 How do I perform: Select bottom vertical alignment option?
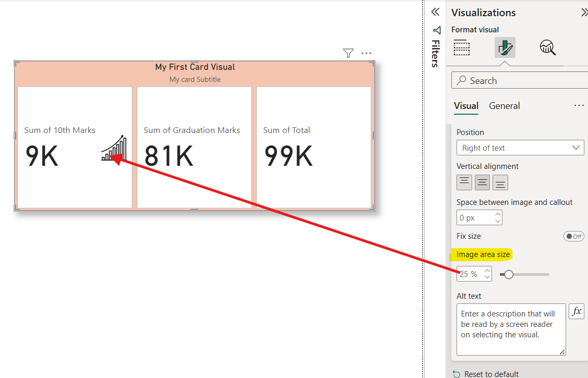500,182
